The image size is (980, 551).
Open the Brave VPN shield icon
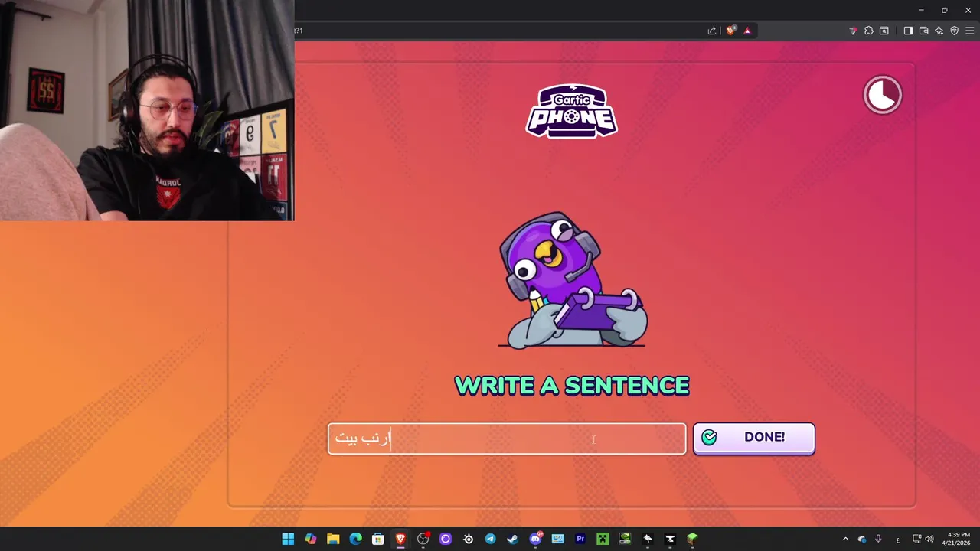click(954, 31)
